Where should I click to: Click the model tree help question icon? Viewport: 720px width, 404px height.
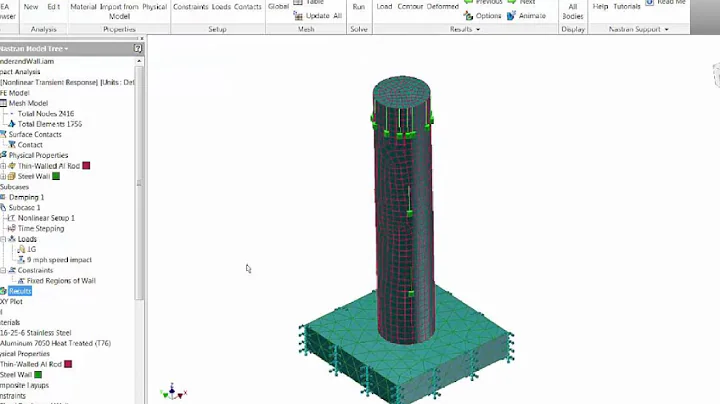point(138,48)
